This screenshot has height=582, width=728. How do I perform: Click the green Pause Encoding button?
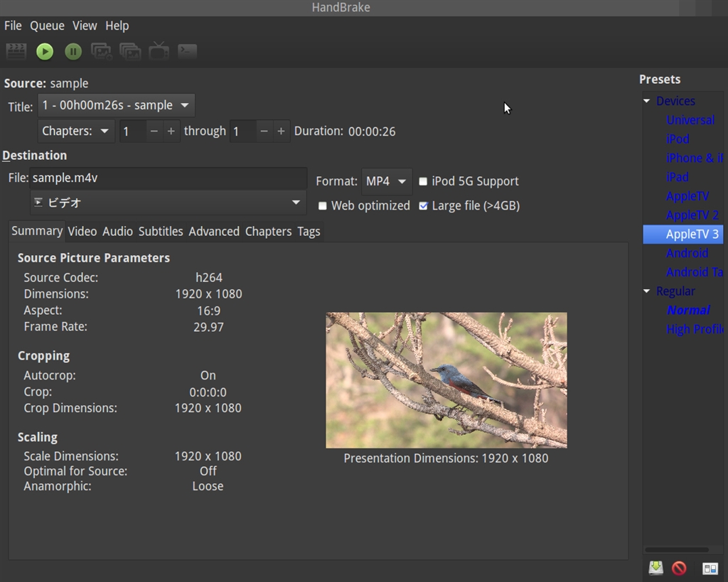[x=73, y=51]
